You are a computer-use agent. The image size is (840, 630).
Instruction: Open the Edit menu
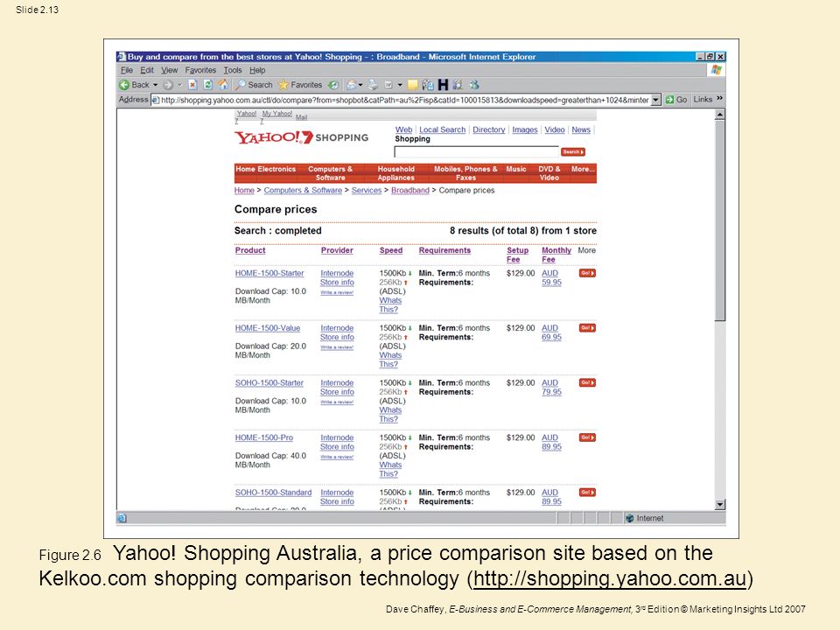tap(147, 70)
